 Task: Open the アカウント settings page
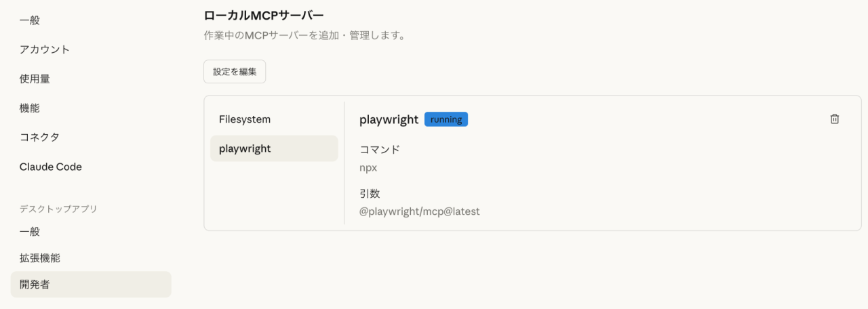45,49
